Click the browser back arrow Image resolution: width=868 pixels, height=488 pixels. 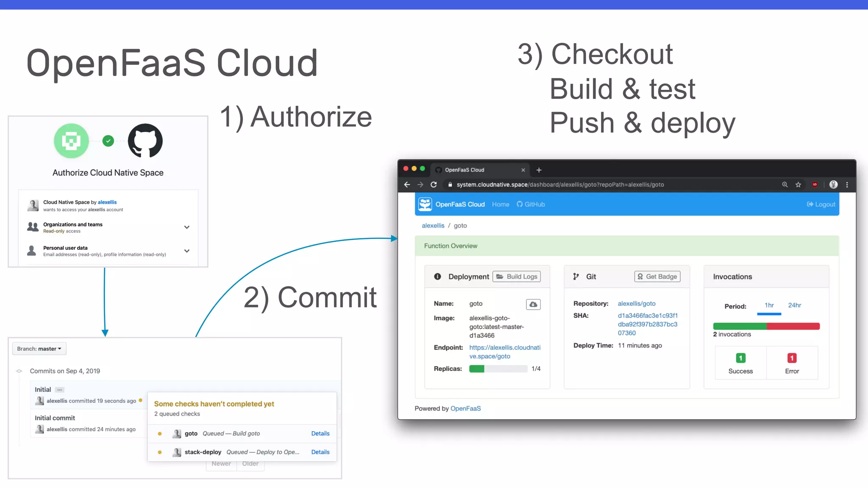407,185
